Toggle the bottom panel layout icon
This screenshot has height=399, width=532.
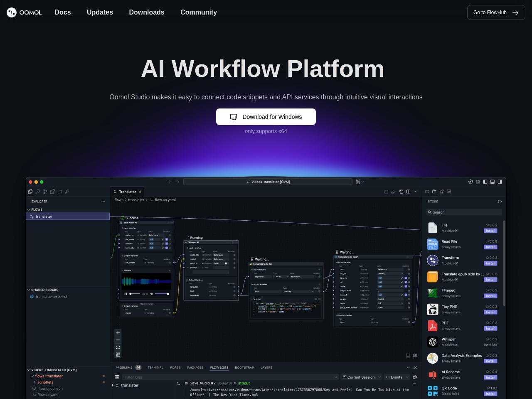pyautogui.click(x=493, y=182)
